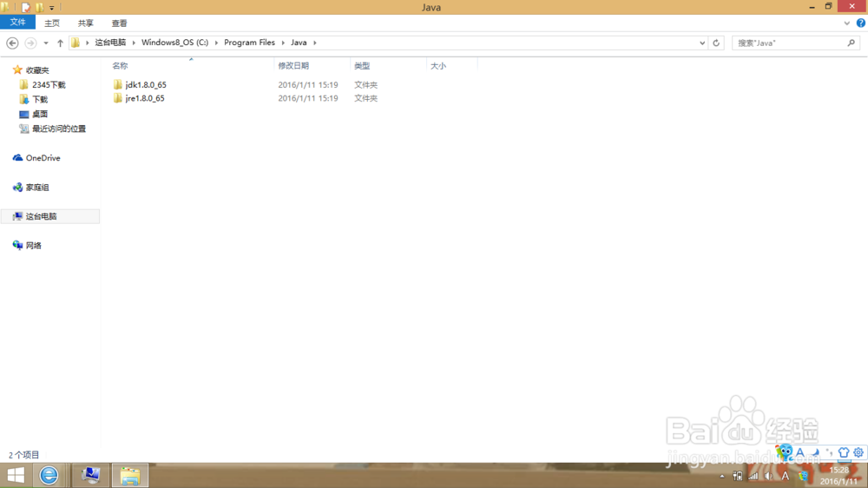
Task: Expand arrow after 这台电脑 in breadcrumb
Action: (134, 43)
